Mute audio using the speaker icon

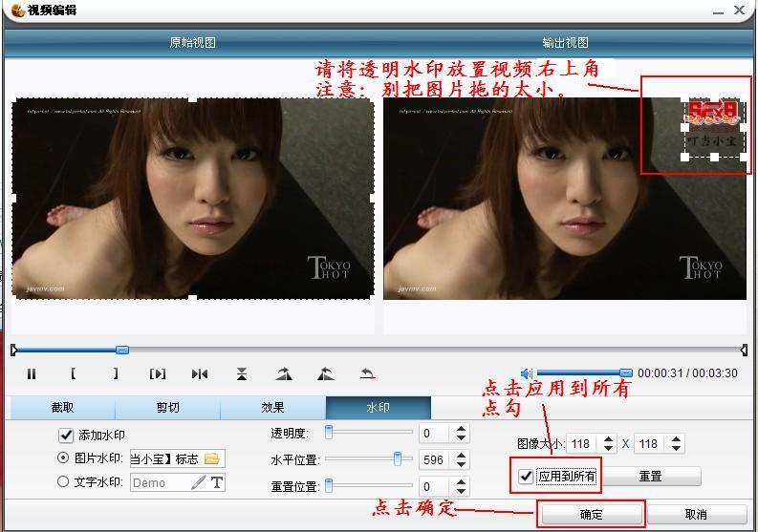pos(527,373)
